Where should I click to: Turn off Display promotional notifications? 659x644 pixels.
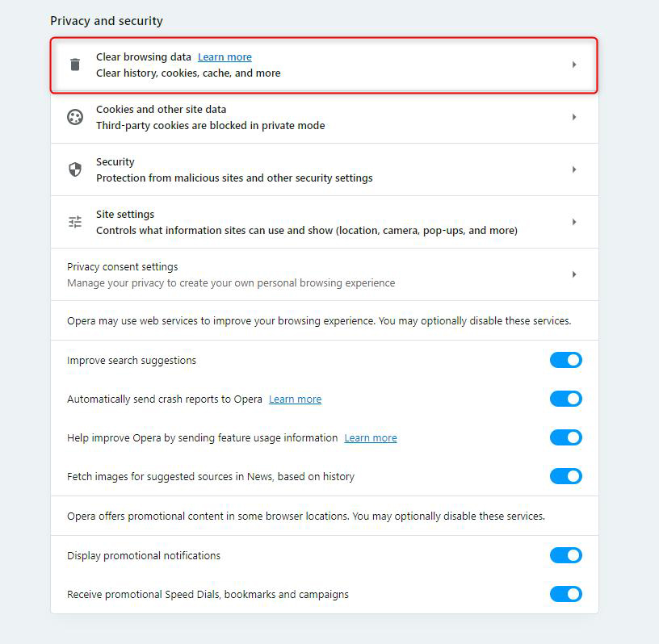click(565, 555)
